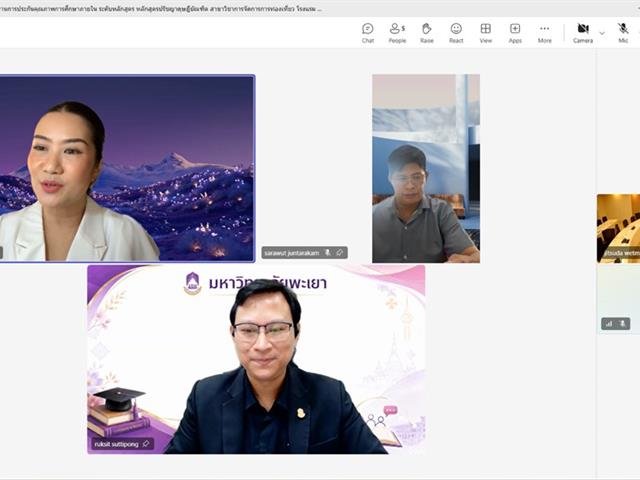Click the pin icon next to ruksit suttipong
Viewport: 640px width, 480px height.
146,444
